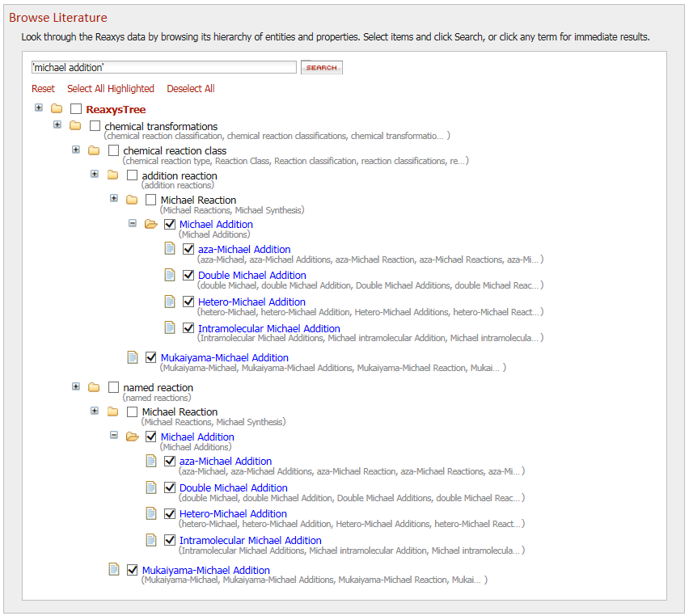
Task: Click document icon of Intramolecular Michael Addition under addition reaction
Action: tap(170, 327)
